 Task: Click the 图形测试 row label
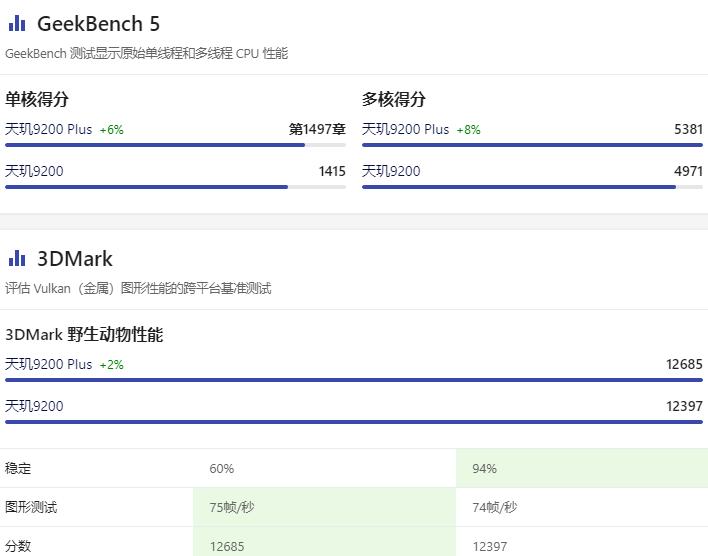click(x=31, y=507)
